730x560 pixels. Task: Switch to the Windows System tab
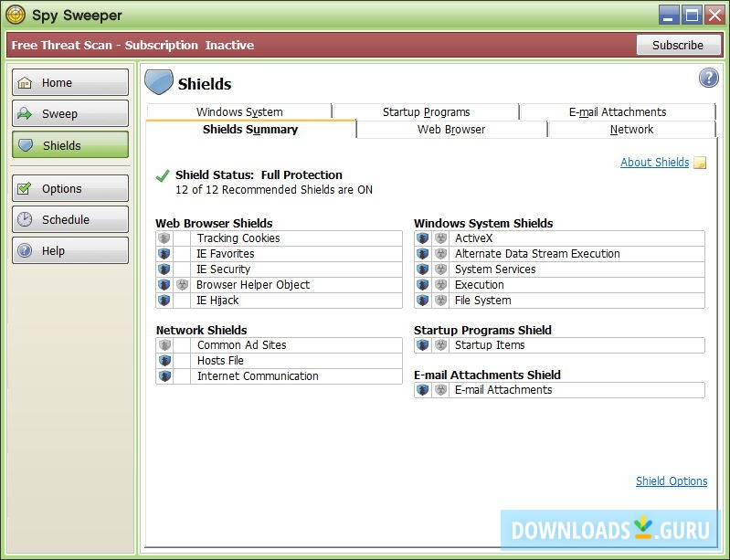(x=239, y=111)
